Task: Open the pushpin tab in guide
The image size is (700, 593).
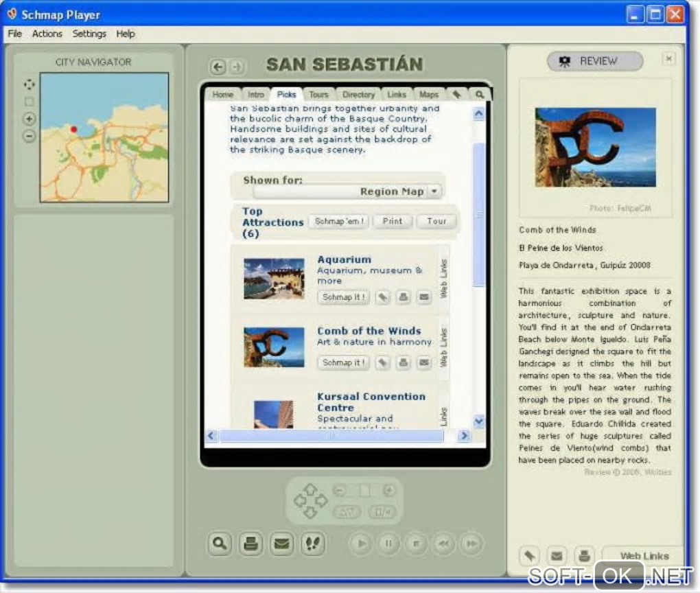Action: [x=456, y=94]
